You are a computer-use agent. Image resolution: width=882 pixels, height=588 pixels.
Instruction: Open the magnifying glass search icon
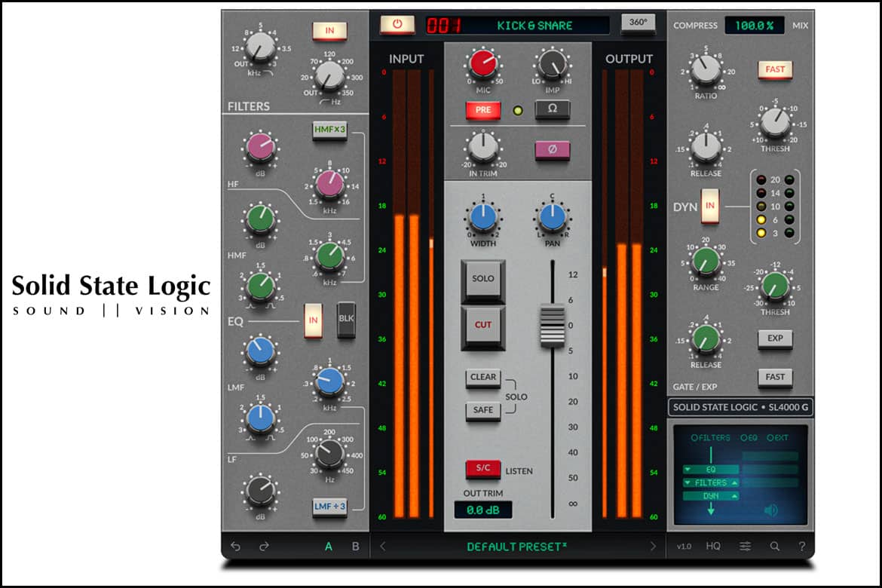pyautogui.click(x=774, y=547)
